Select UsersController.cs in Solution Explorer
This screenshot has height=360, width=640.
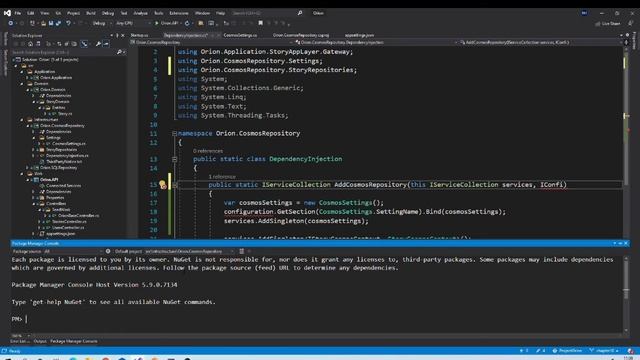pos(68,227)
